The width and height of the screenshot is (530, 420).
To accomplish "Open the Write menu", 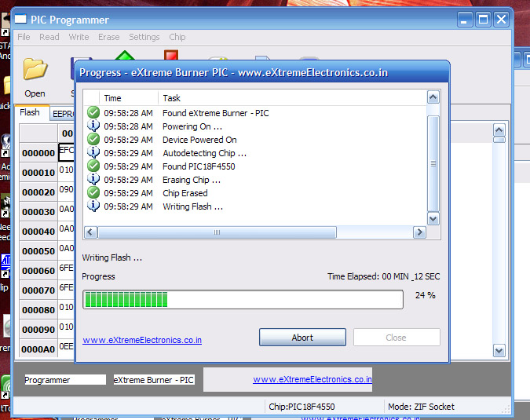I will [x=79, y=37].
